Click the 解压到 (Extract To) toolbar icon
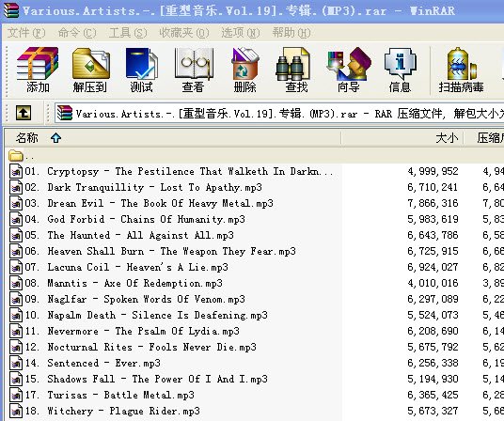This screenshot has height=421, width=504. [90, 64]
